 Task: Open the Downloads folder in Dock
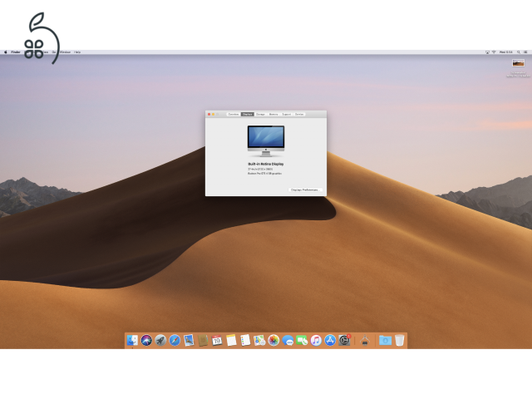coord(385,340)
